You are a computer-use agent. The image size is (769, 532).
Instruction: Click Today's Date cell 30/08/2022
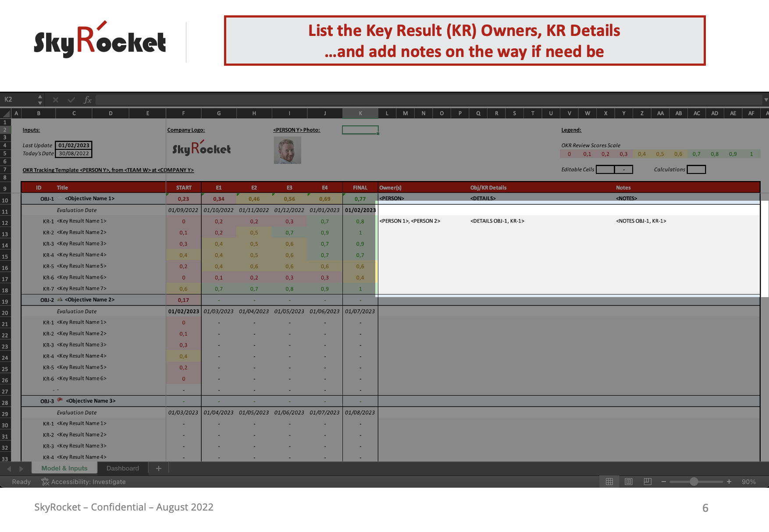point(74,153)
